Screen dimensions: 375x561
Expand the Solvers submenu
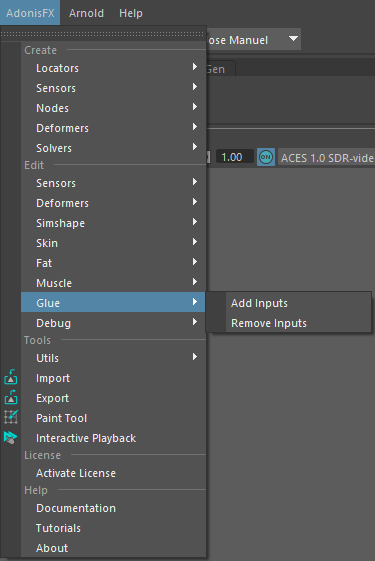[x=113, y=148]
